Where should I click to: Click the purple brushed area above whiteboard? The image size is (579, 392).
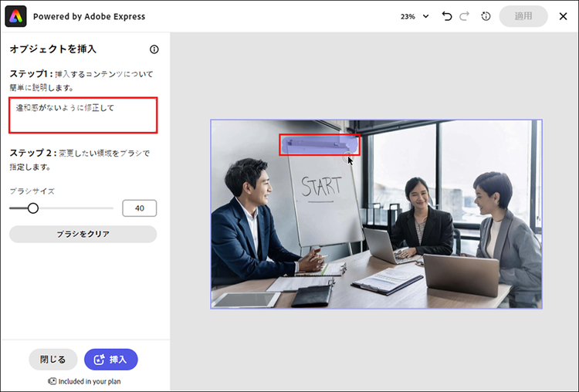coord(318,144)
